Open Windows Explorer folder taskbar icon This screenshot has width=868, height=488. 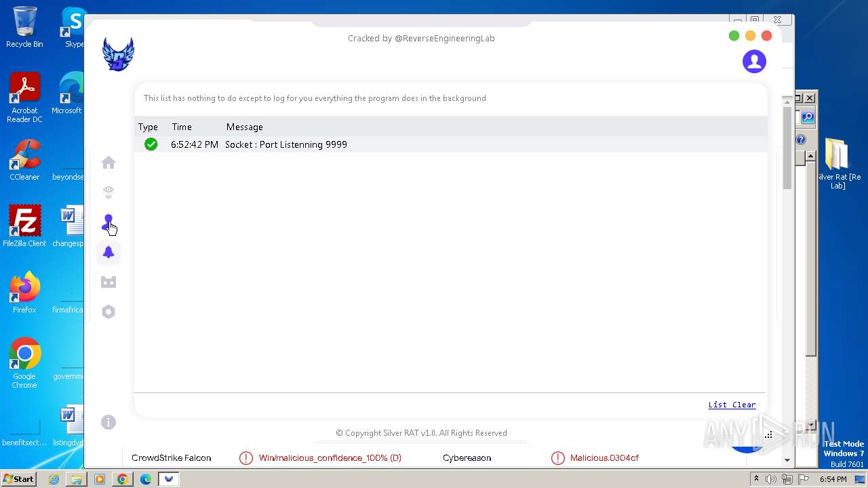[x=77, y=479]
